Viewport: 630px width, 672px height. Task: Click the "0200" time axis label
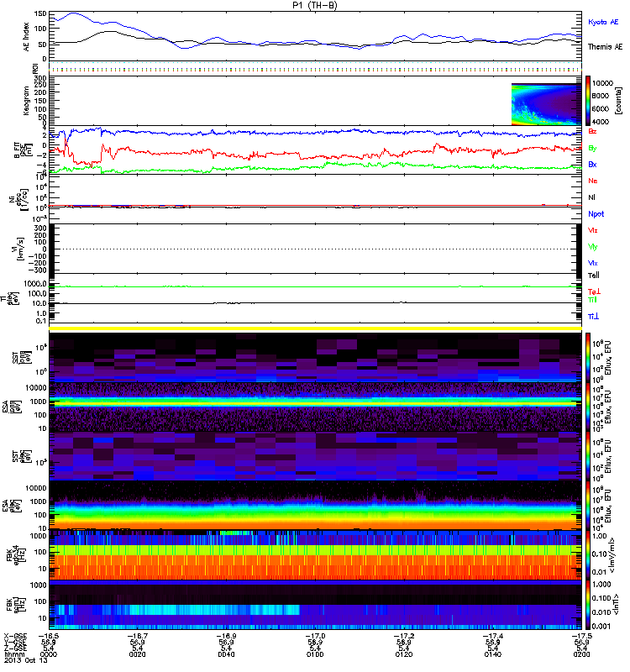coord(581,654)
